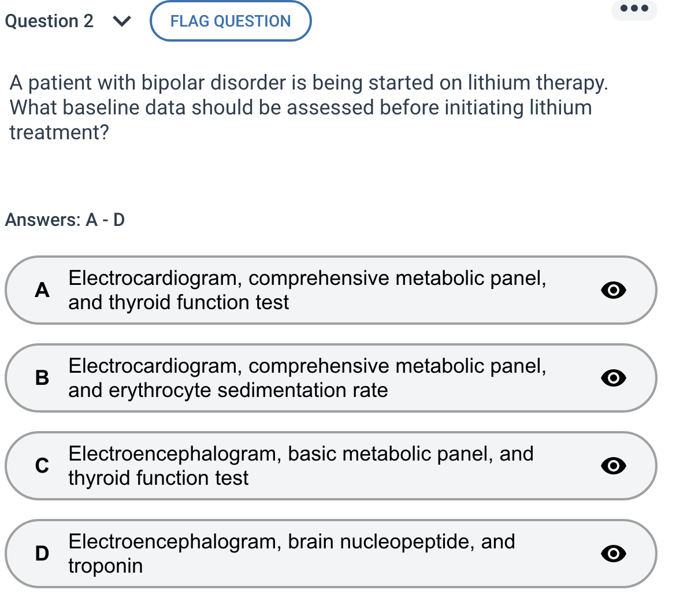Expand the Question 2 dropdown chevron
The height and width of the screenshot is (616, 676).
pyautogui.click(x=121, y=21)
